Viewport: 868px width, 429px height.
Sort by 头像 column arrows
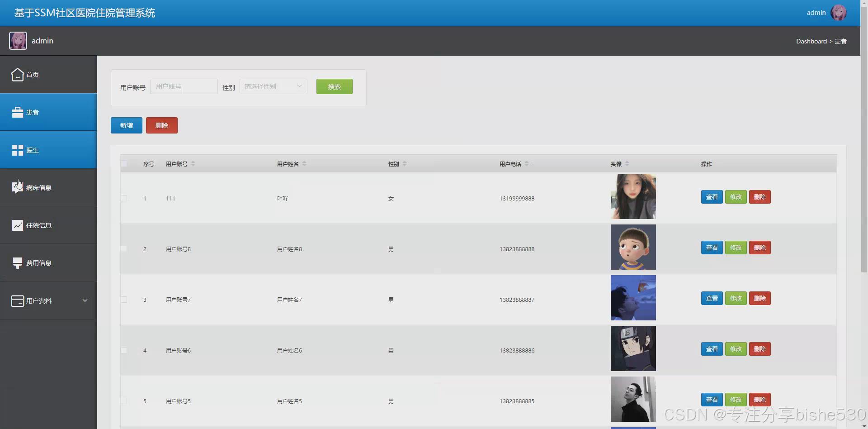627,164
